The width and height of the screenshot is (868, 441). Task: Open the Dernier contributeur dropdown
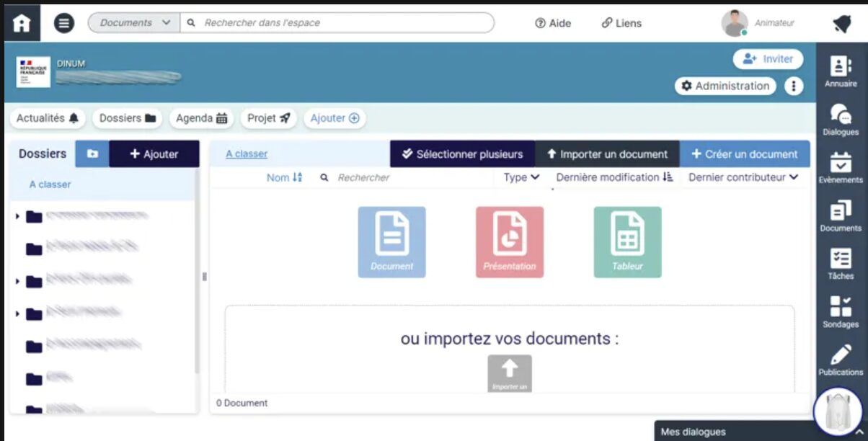[x=743, y=177]
